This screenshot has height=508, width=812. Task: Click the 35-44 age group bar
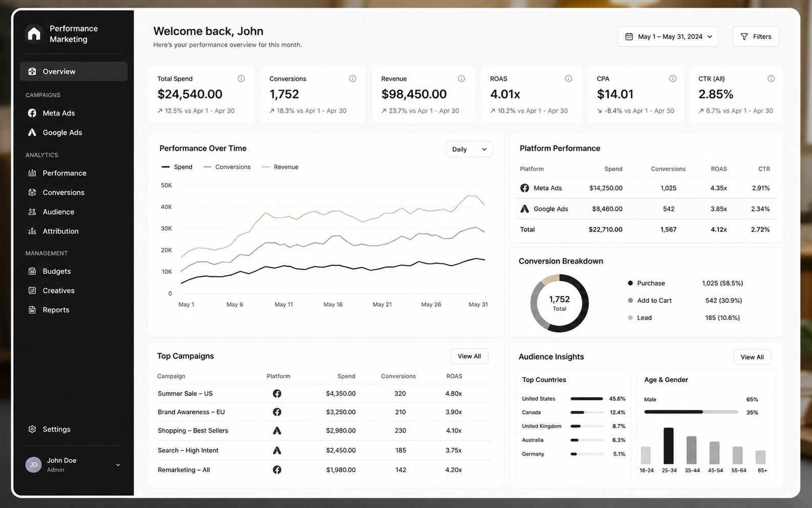[692, 450]
